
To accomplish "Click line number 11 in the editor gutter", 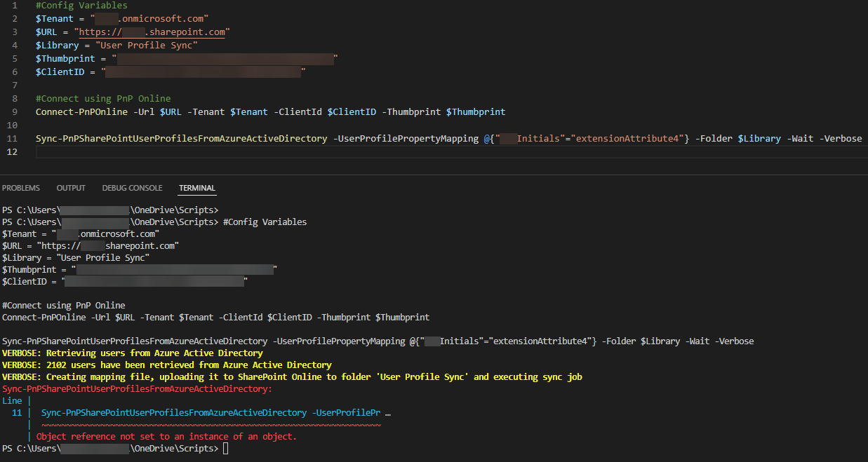I will point(14,138).
